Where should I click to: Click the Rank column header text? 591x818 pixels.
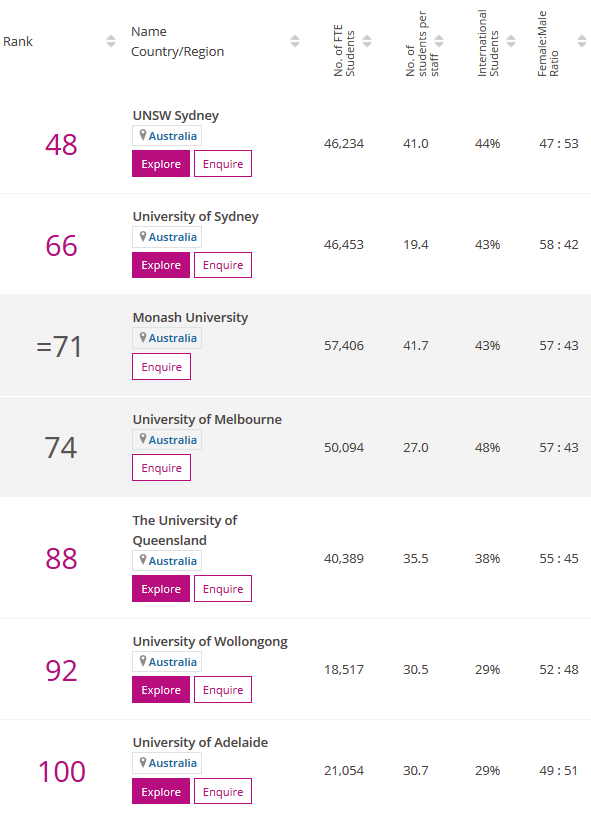18,42
